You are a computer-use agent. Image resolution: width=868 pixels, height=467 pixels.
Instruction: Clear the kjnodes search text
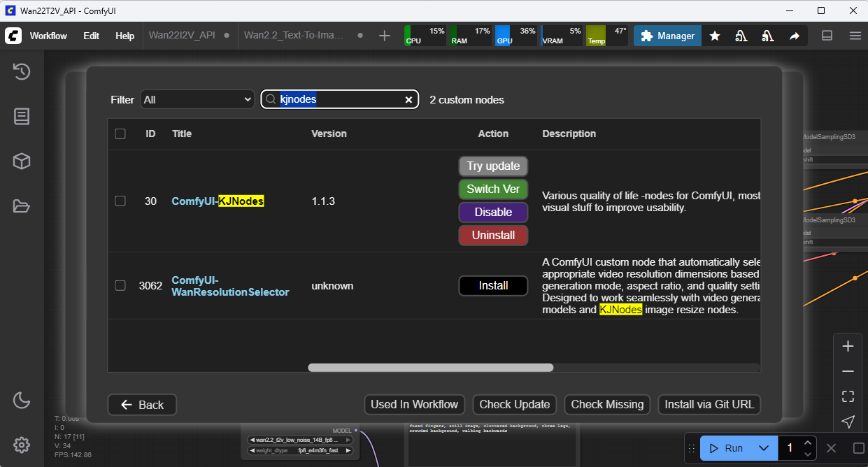(x=408, y=100)
